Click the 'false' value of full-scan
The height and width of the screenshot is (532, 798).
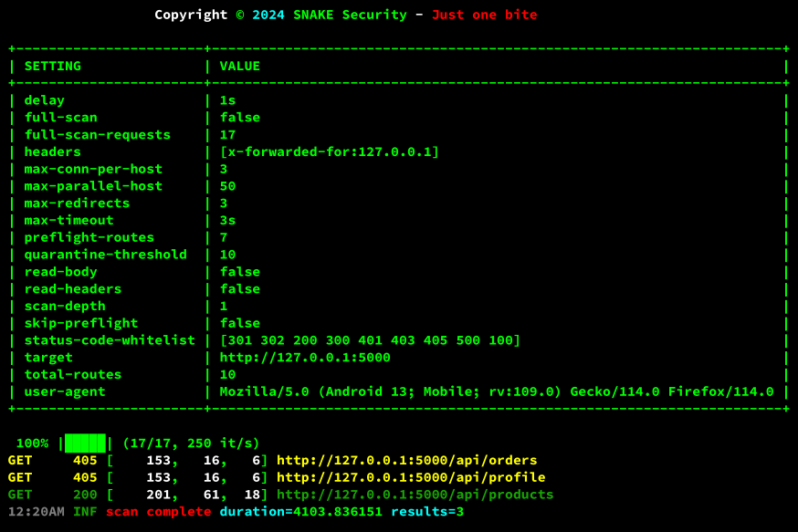[x=240, y=118]
